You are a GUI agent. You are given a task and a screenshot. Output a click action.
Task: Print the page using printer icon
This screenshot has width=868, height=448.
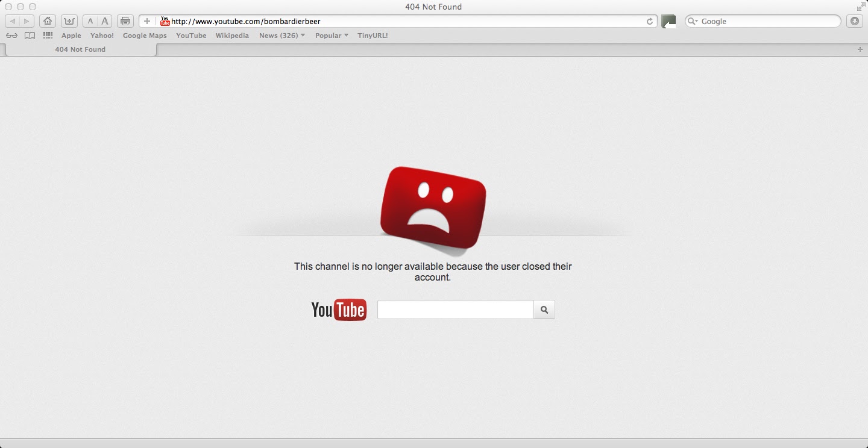[125, 21]
